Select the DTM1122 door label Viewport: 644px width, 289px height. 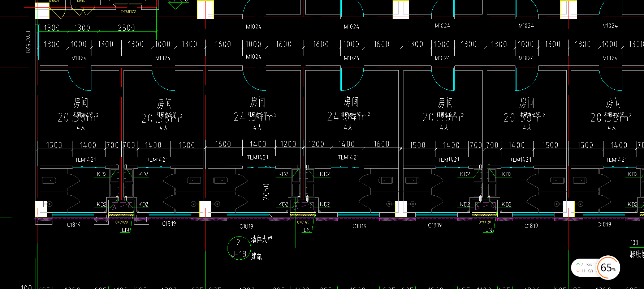click(128, 12)
